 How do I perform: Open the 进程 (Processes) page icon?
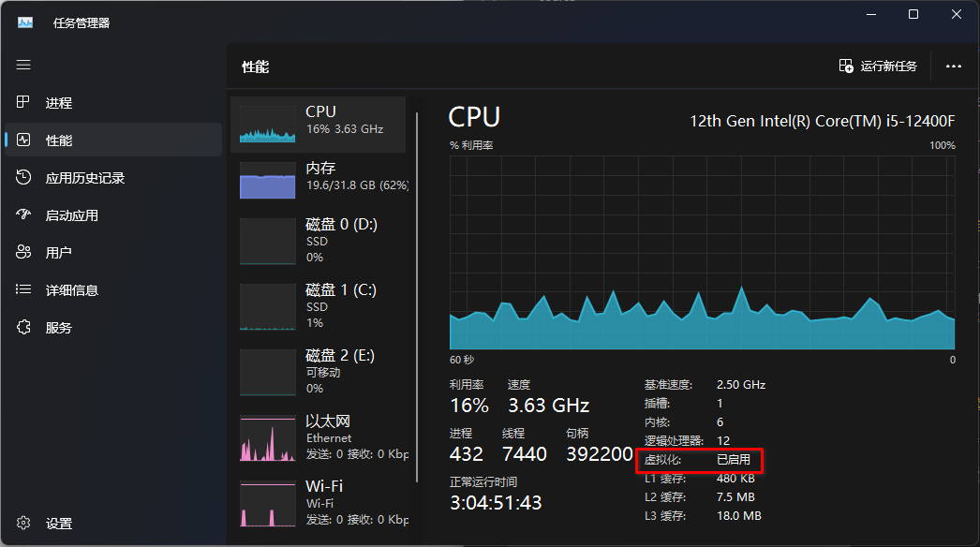click(x=24, y=103)
